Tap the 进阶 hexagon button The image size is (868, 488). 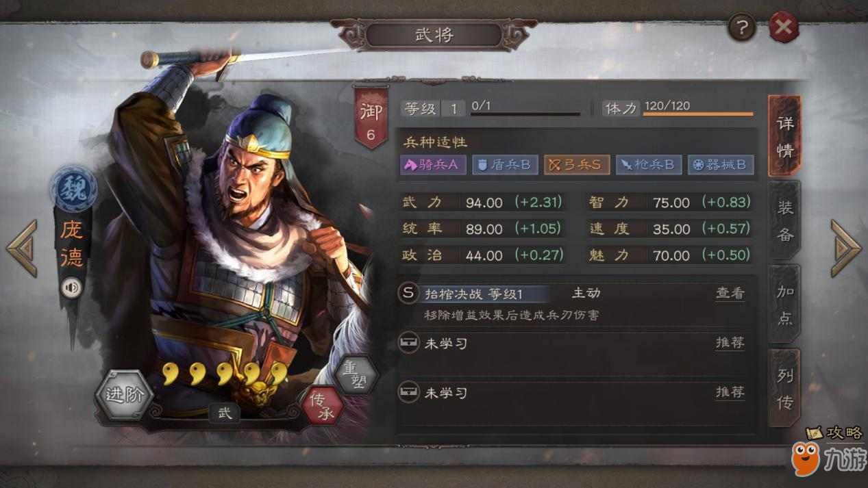[124, 395]
